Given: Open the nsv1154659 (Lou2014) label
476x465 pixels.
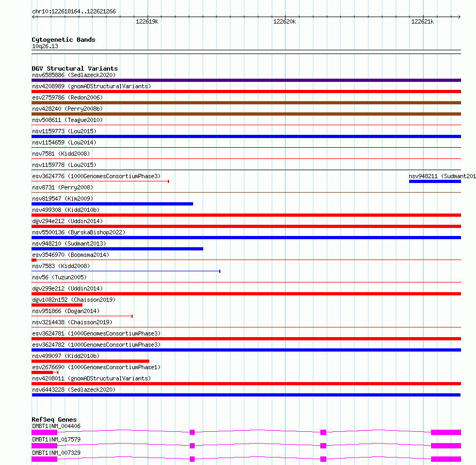Looking at the screenshot, I should [x=64, y=142].
